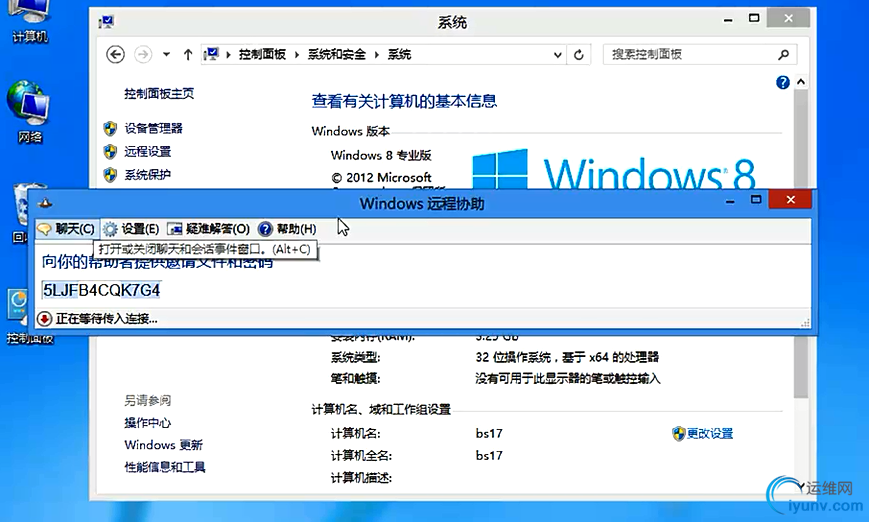
Task: Open Settings (设置) in Remote Assistance
Action: click(x=132, y=229)
